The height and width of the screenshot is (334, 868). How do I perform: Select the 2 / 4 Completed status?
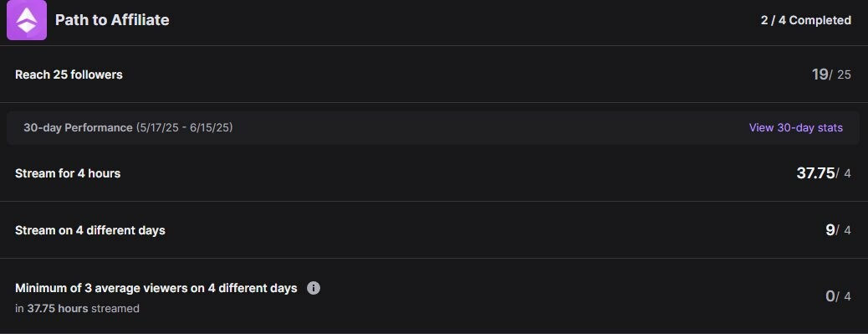tap(805, 20)
